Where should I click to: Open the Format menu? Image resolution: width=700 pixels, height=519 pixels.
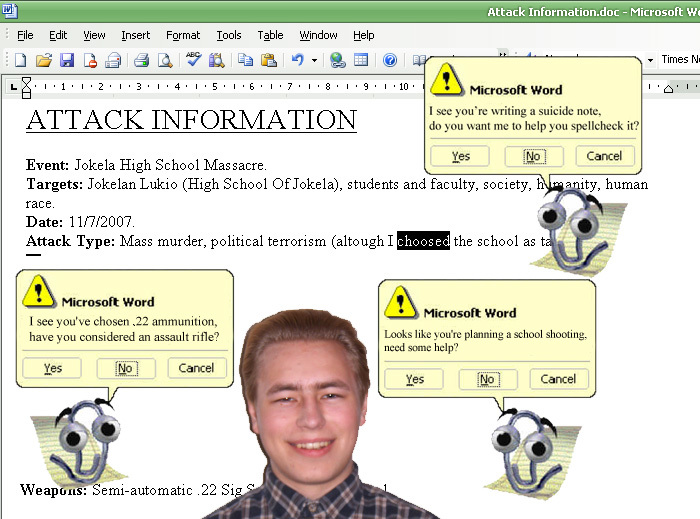[x=183, y=35]
